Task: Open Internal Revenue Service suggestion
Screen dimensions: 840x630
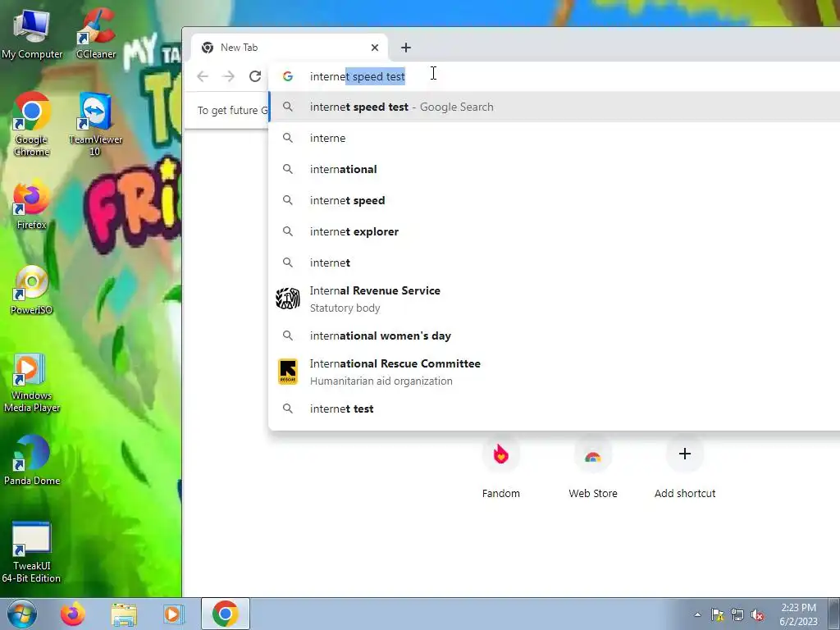Action: click(554, 299)
